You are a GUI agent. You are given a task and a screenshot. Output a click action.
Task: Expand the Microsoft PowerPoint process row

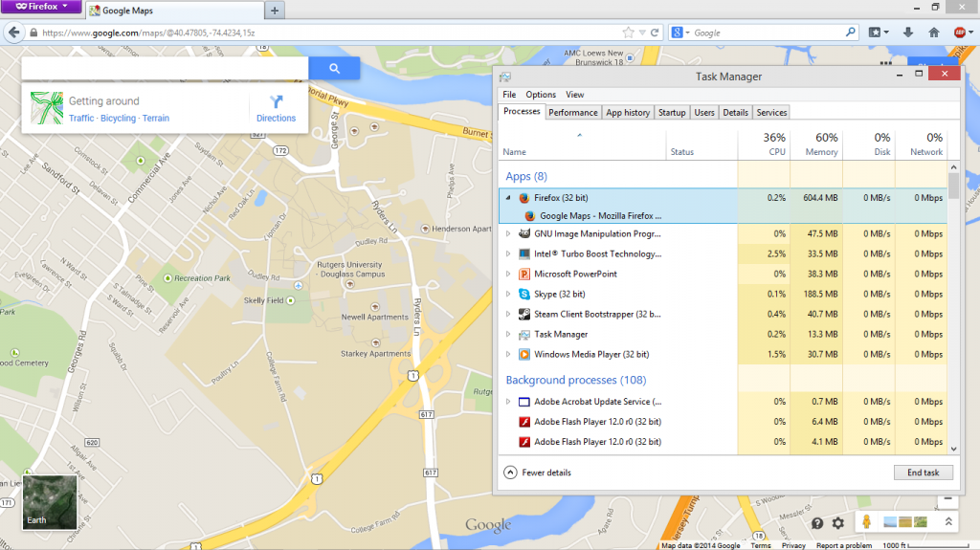508,274
